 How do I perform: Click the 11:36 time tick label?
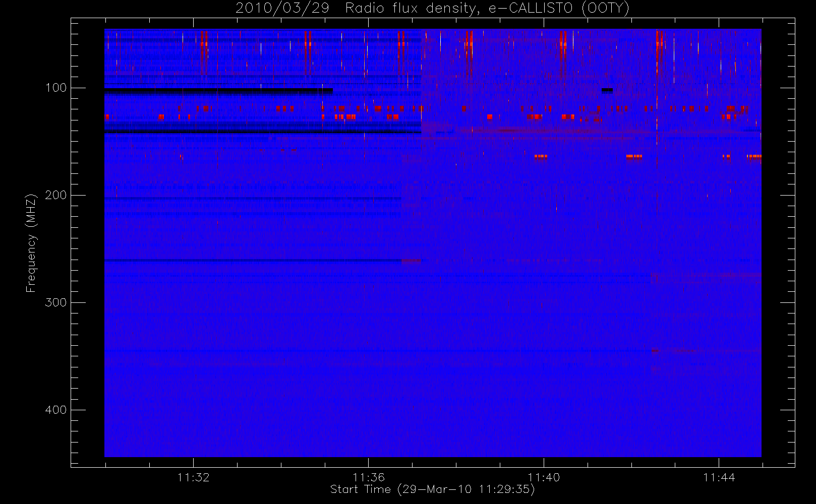368,477
